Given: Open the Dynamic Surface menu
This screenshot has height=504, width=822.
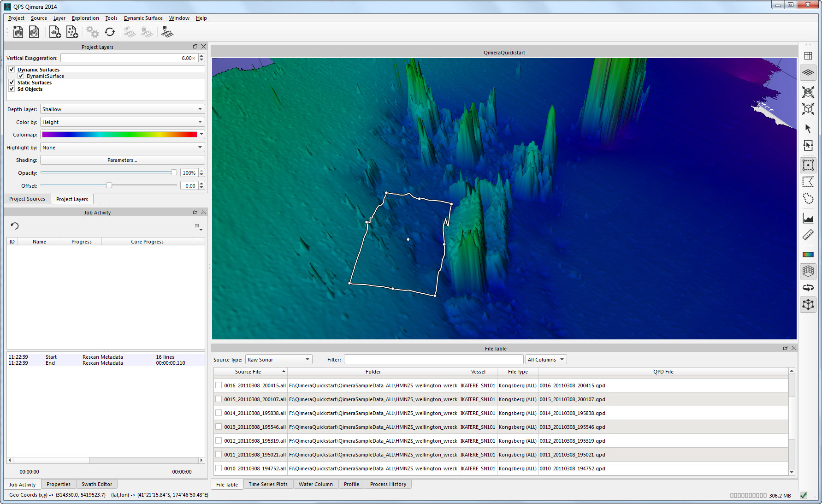Looking at the screenshot, I should click(143, 18).
